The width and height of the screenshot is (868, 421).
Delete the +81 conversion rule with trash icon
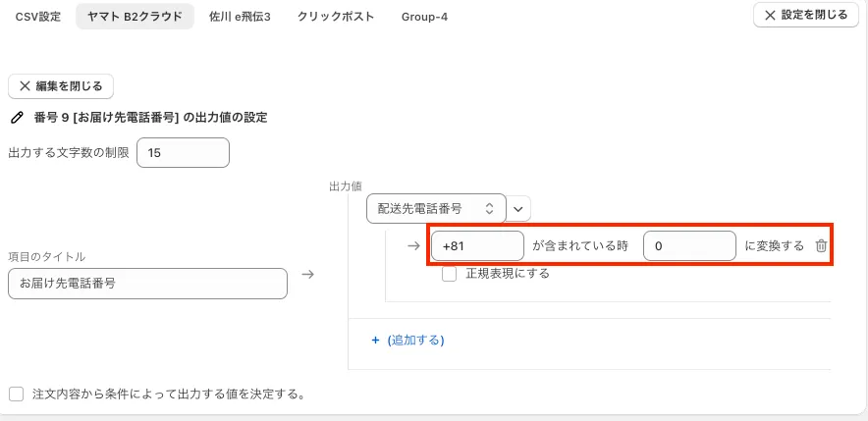tap(821, 246)
